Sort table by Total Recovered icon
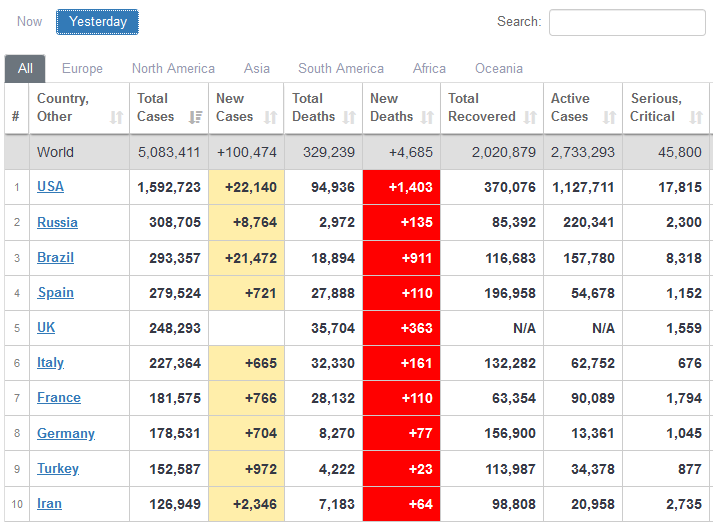 (x=530, y=117)
